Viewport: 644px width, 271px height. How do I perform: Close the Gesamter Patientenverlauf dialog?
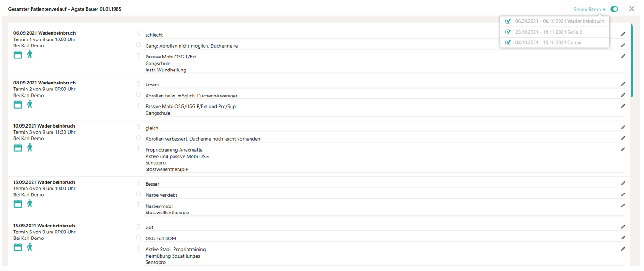pos(631,9)
